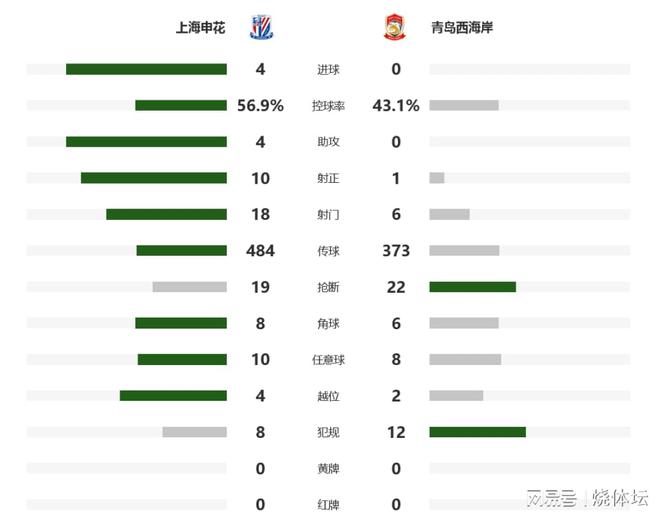Click Qingdao's green 犯规 bar
The image size is (660, 517).
pos(478,432)
